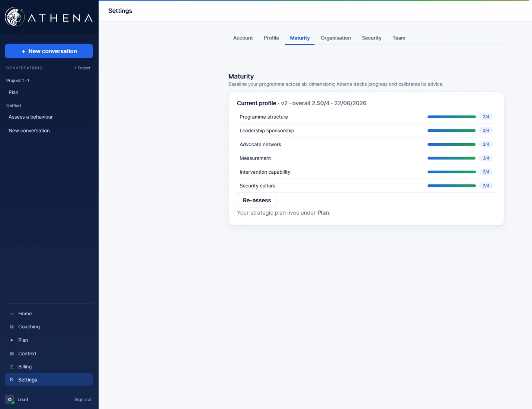Open the Team tab

(399, 38)
